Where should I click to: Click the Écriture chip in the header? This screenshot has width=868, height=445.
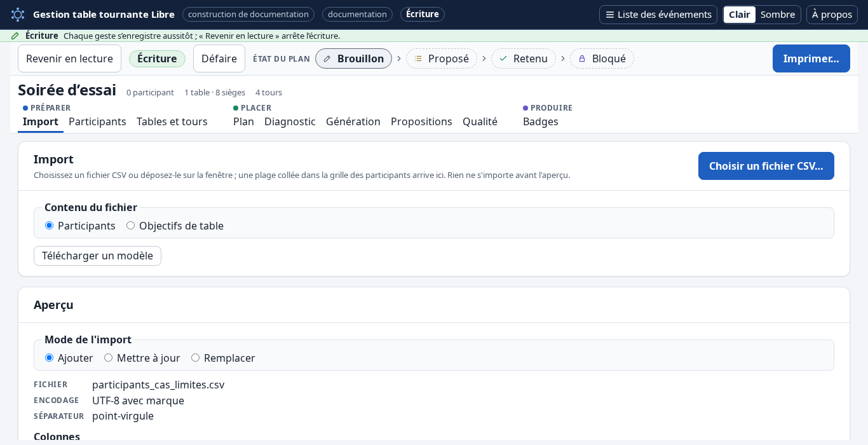[423, 14]
